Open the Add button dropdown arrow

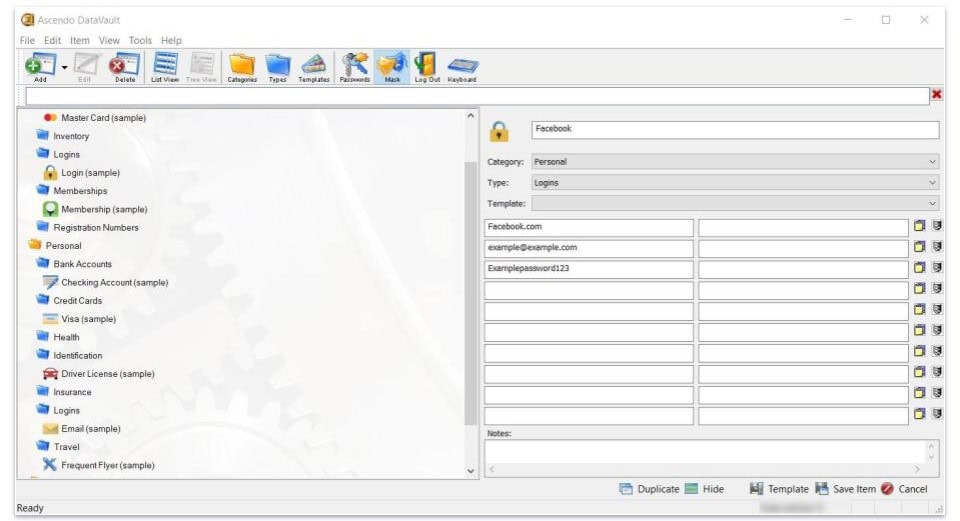pyautogui.click(x=64, y=67)
